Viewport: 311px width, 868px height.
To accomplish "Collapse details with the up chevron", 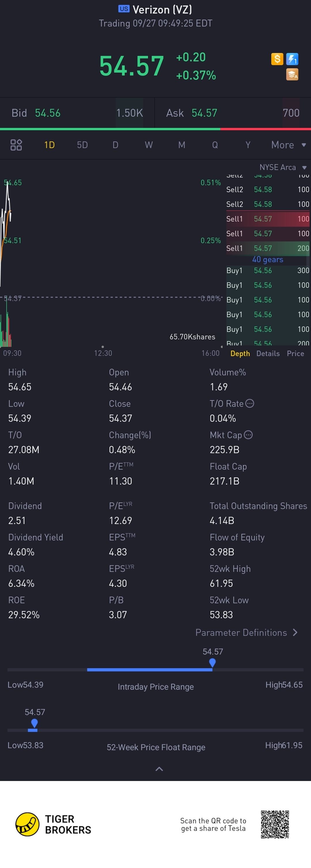I will pyautogui.click(x=159, y=769).
